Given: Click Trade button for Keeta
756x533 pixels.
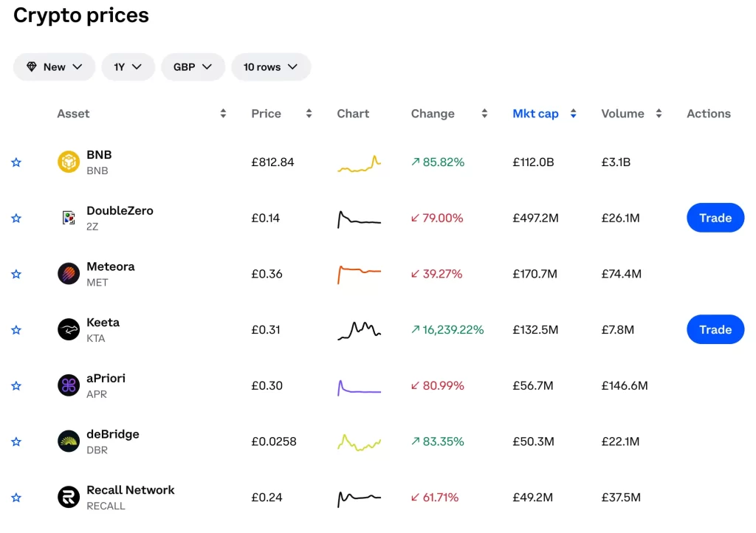Looking at the screenshot, I should (715, 330).
